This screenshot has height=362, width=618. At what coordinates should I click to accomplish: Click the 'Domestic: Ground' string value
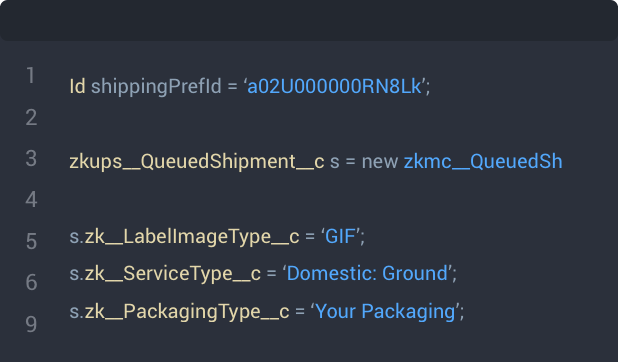click(x=367, y=273)
